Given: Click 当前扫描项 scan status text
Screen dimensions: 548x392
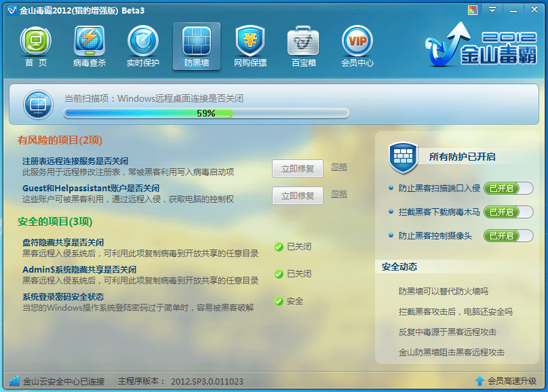Looking at the screenshot, I should point(154,98).
